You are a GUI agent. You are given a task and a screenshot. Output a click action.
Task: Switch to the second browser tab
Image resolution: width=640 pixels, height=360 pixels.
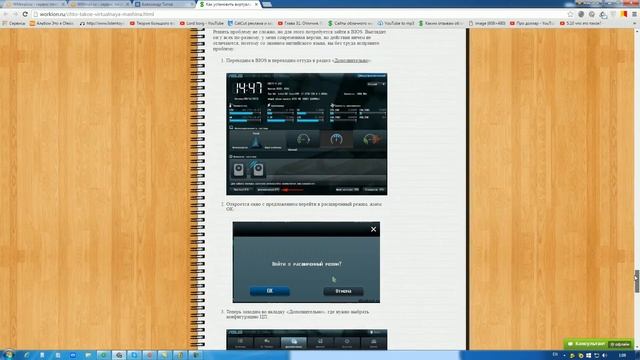pos(100,4)
